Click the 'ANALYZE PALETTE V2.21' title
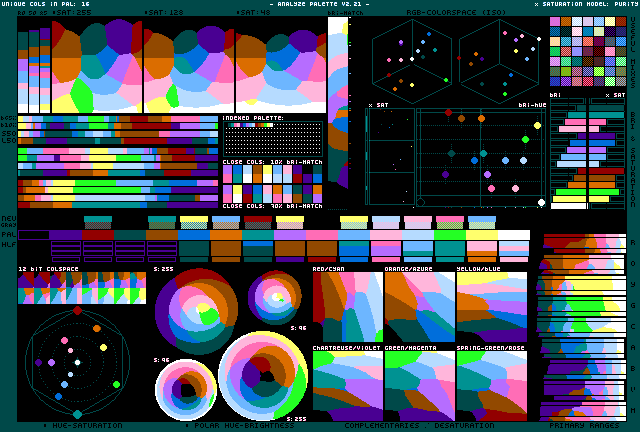This screenshot has height=432, width=640. point(320,4)
